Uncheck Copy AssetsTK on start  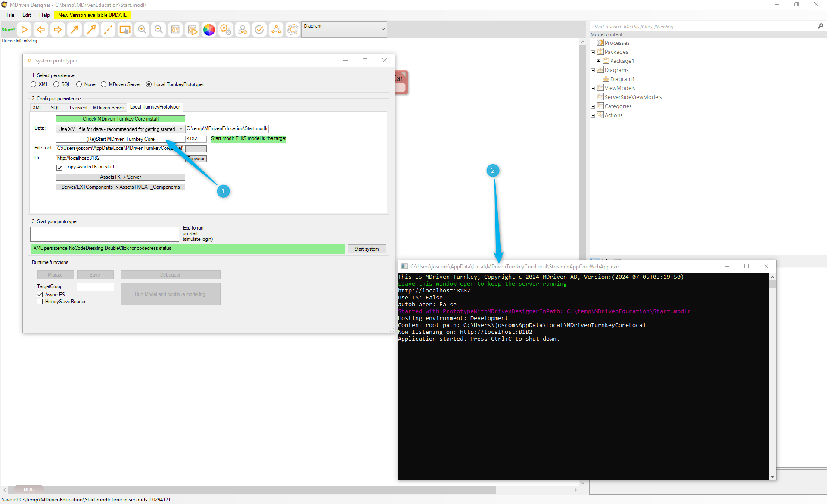click(59, 168)
